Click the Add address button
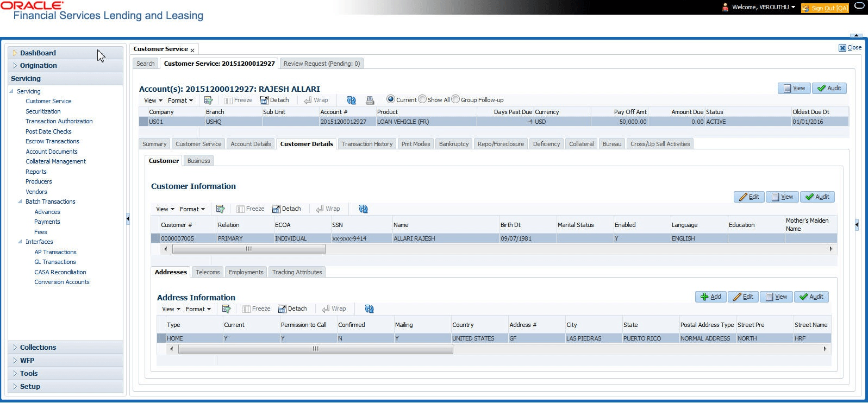This screenshot has height=403, width=868. (x=711, y=297)
